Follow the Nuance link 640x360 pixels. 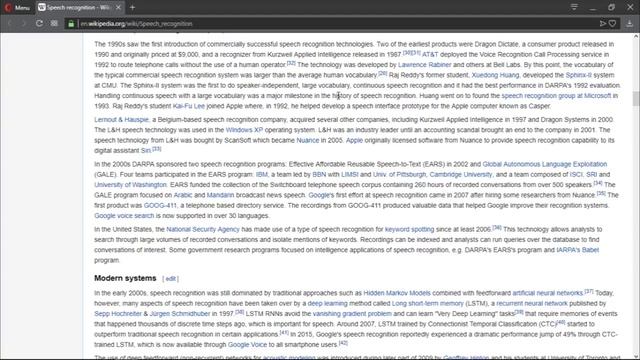pos(307,140)
